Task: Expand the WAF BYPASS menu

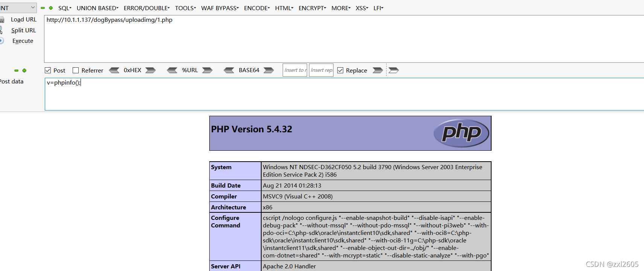Action: (220, 8)
